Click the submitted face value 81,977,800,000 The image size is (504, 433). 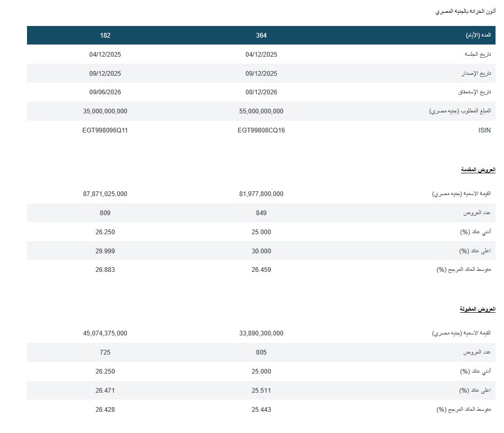[261, 194]
